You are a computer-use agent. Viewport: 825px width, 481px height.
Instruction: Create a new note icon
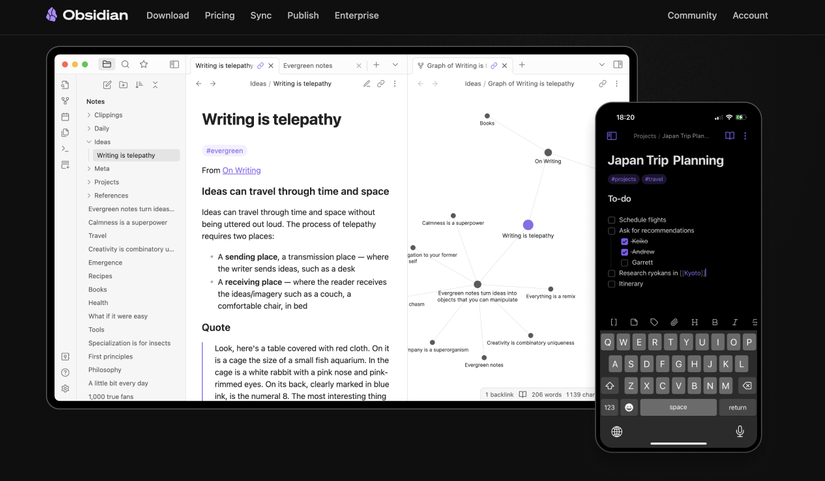pyautogui.click(x=107, y=85)
